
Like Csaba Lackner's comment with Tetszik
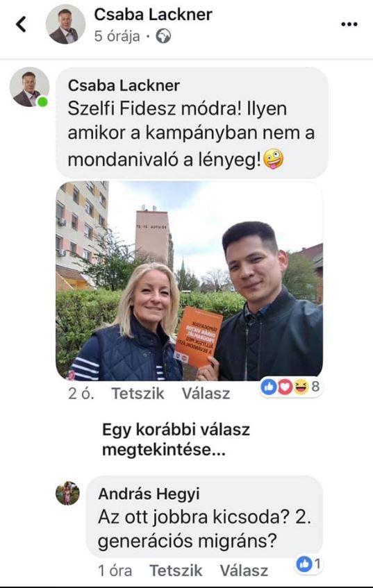pyautogui.click(x=138, y=394)
